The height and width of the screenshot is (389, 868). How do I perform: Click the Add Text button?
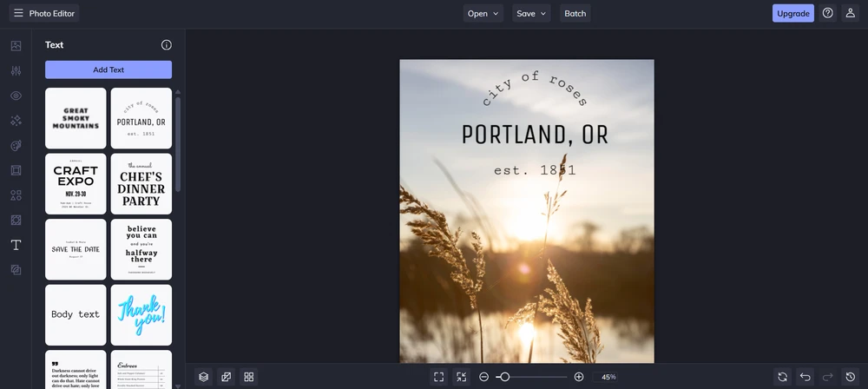click(x=108, y=69)
